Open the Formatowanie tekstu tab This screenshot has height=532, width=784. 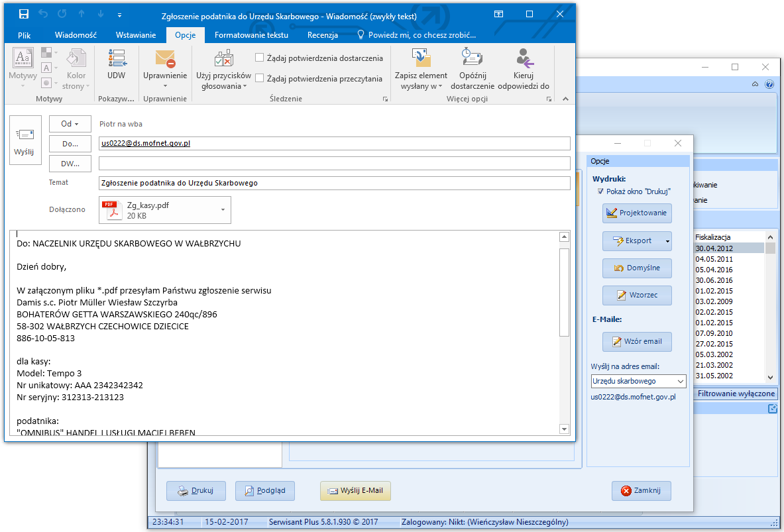point(251,35)
